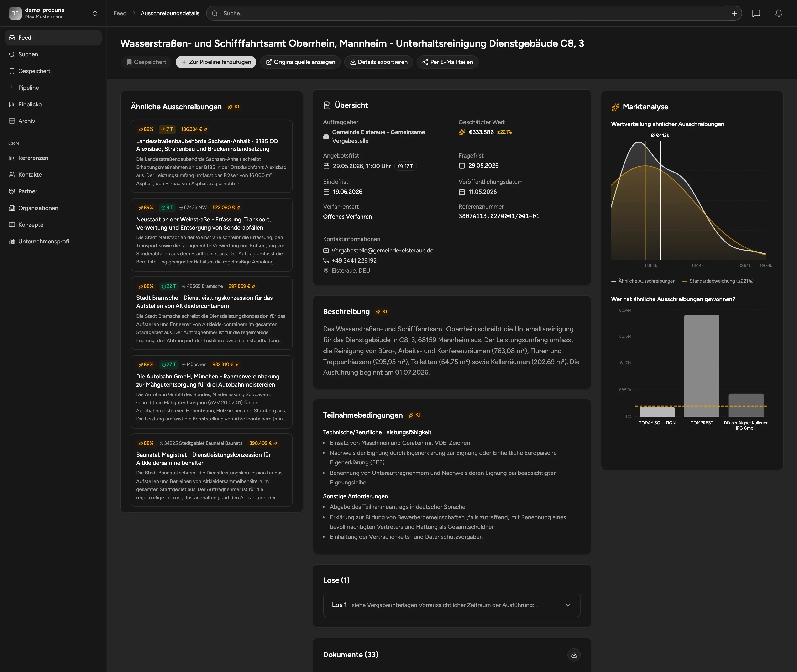Expand Los 1 details
The width and height of the screenshot is (797, 672).
coord(451,605)
